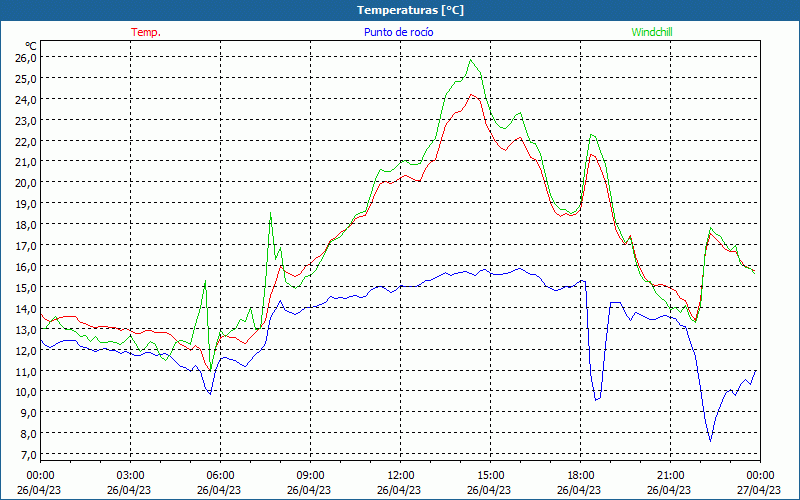Screen dimensions: 800x500
Task: Click the '09:00' time axis label
Action: (310, 476)
